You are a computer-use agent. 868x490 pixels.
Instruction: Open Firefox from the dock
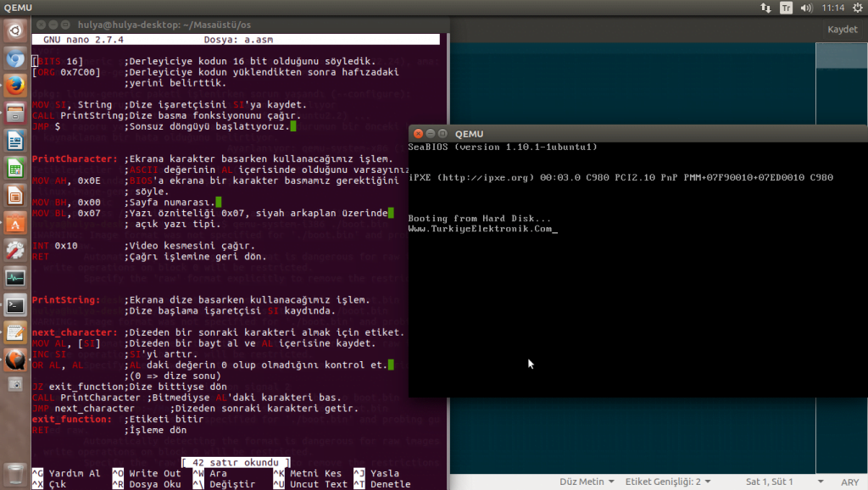(15, 86)
